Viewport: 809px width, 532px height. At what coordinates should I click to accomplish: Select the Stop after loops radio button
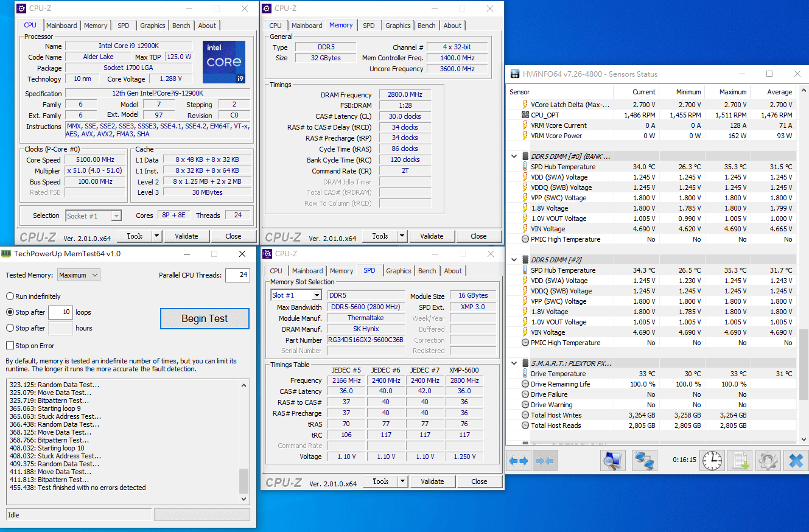(x=10, y=312)
